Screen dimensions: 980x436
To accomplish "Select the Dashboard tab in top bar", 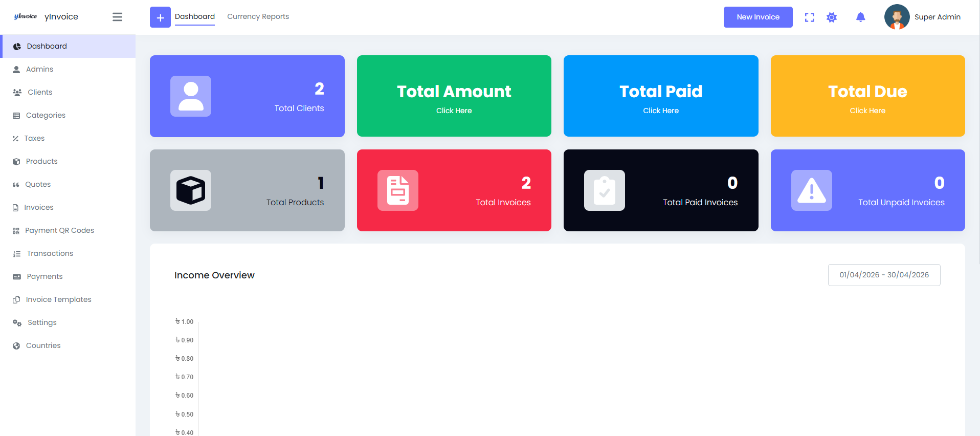I will pos(195,17).
